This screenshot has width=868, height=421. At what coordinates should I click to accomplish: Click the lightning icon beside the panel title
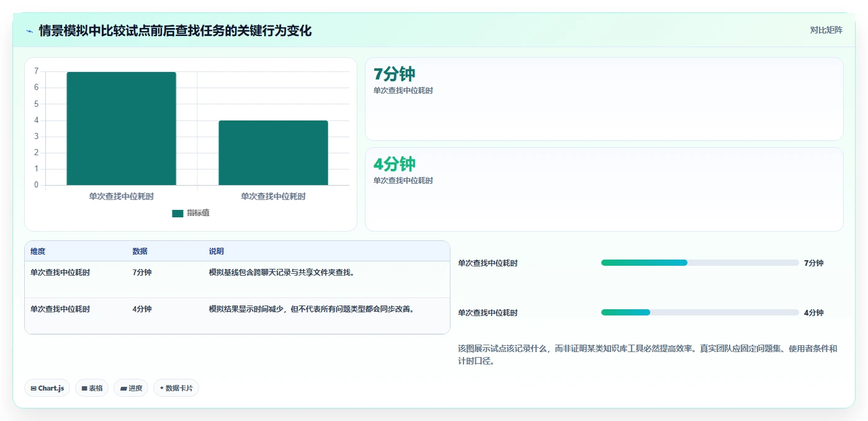[x=30, y=30]
